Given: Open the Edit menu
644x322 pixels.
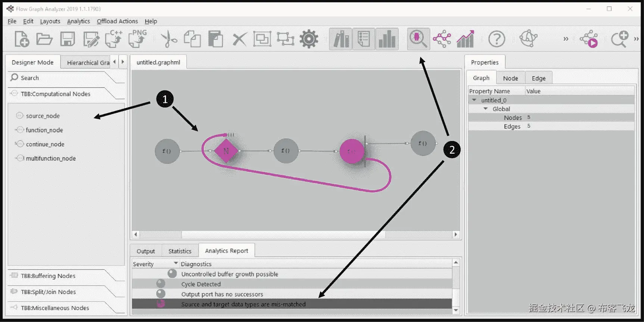Looking at the screenshot, I should 28,21.
